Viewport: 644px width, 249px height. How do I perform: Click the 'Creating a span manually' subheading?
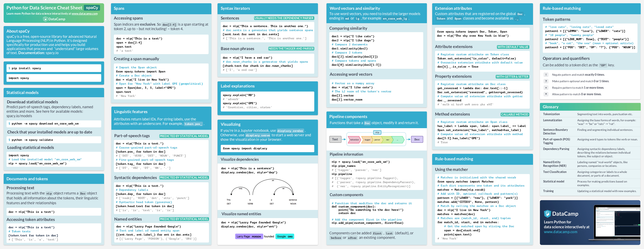click(136, 59)
